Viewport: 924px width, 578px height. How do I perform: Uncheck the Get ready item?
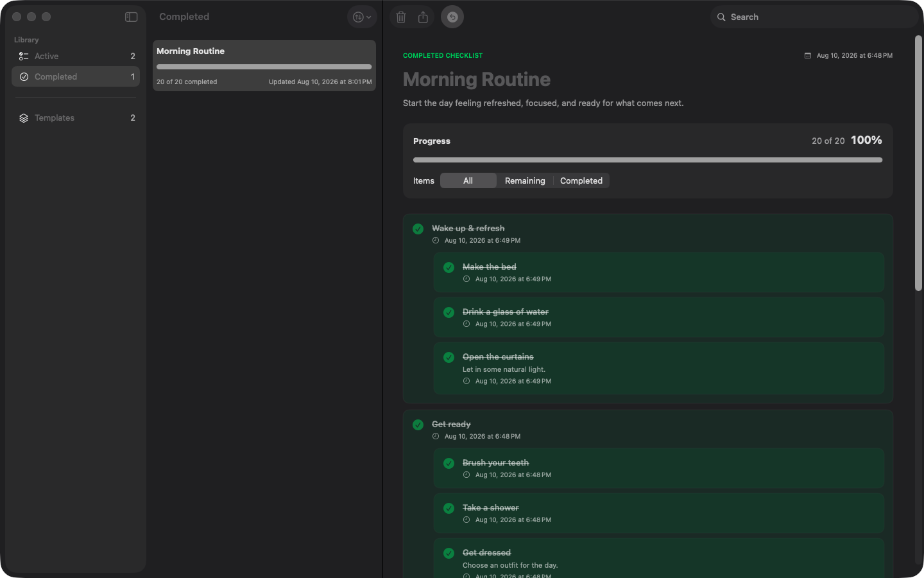click(x=418, y=425)
